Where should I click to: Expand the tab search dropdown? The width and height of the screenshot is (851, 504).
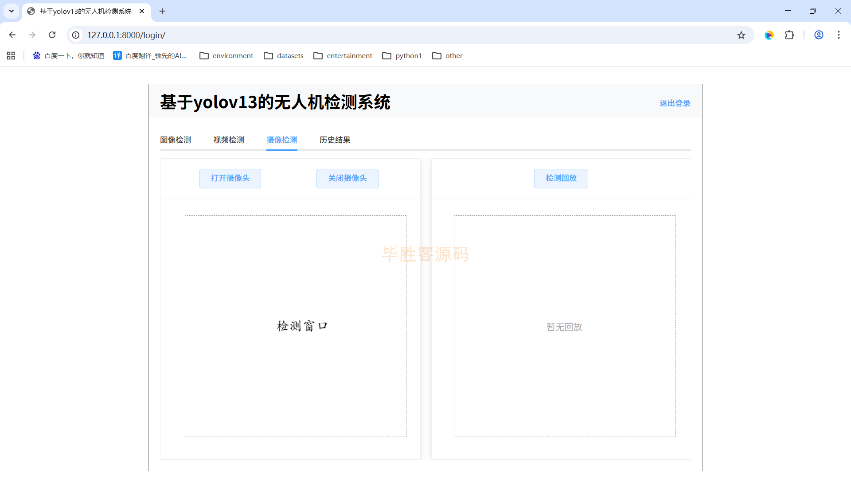pos(12,11)
